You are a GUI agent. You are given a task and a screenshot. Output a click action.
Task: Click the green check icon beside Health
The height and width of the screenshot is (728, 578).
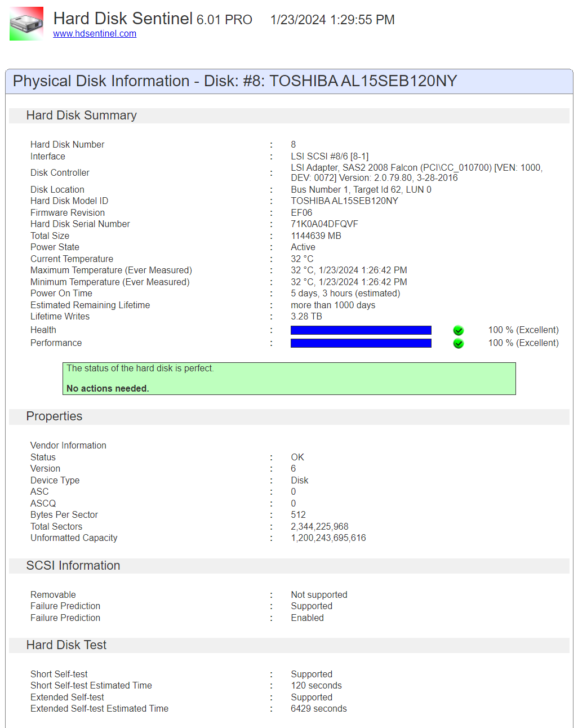[x=459, y=331]
